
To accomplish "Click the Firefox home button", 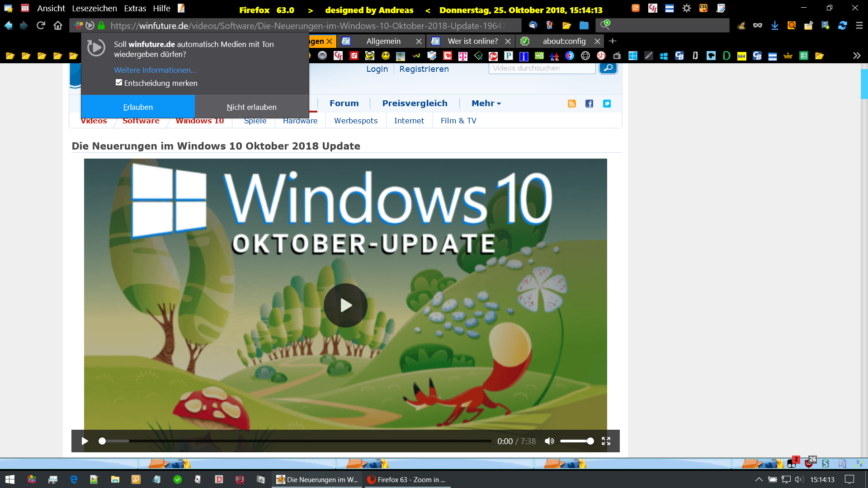I will [x=58, y=25].
